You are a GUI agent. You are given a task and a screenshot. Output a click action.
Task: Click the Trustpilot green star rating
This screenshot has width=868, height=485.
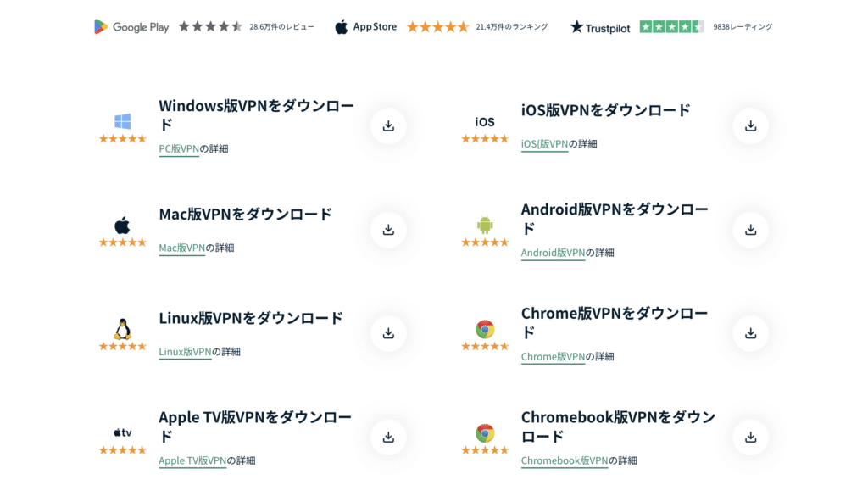(x=671, y=26)
